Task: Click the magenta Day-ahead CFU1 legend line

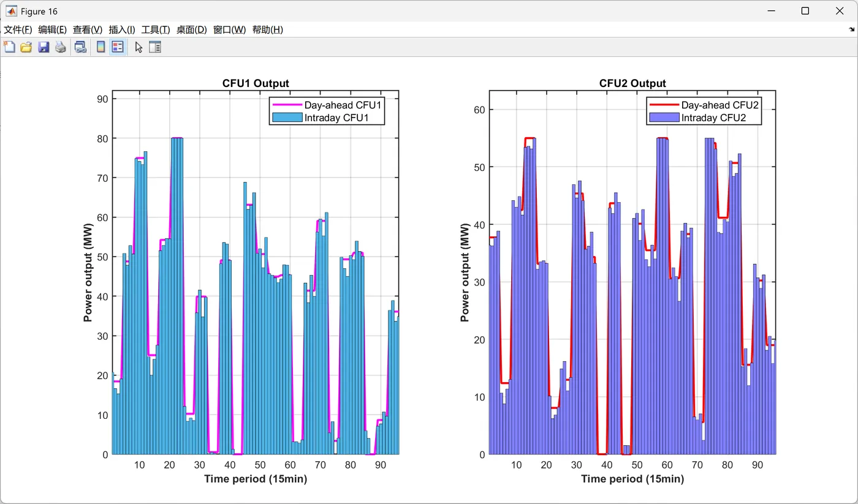Action: pyautogui.click(x=287, y=105)
